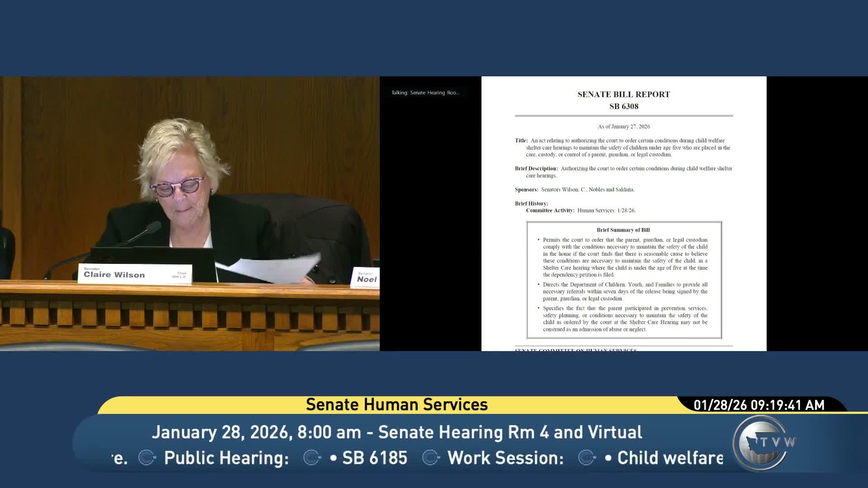868x488 pixels.
Task: Click the Senate Human Services title banner
Action: [x=396, y=404]
